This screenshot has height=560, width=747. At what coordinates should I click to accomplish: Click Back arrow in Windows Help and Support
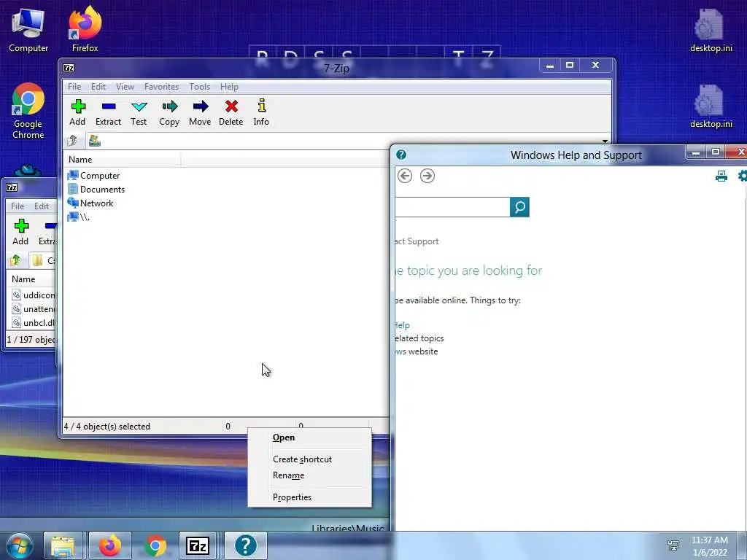(405, 176)
